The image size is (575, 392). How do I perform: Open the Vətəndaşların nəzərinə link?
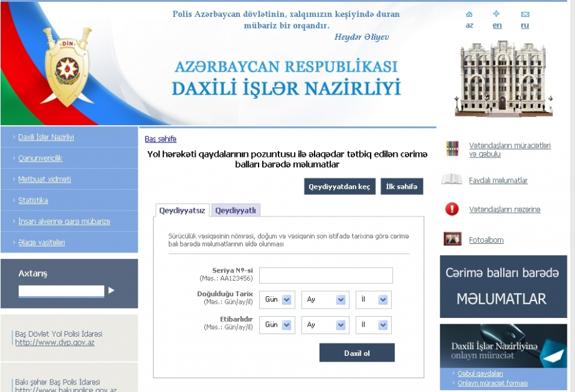pos(505,210)
